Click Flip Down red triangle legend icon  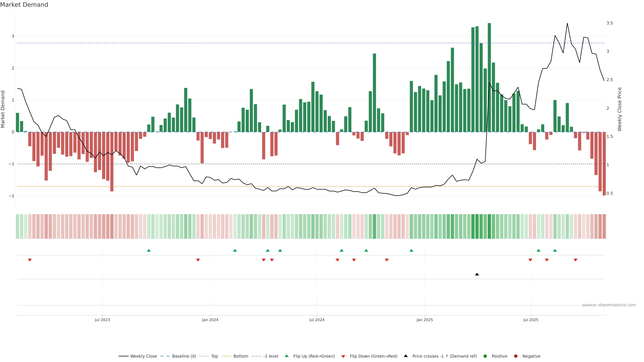click(x=343, y=356)
